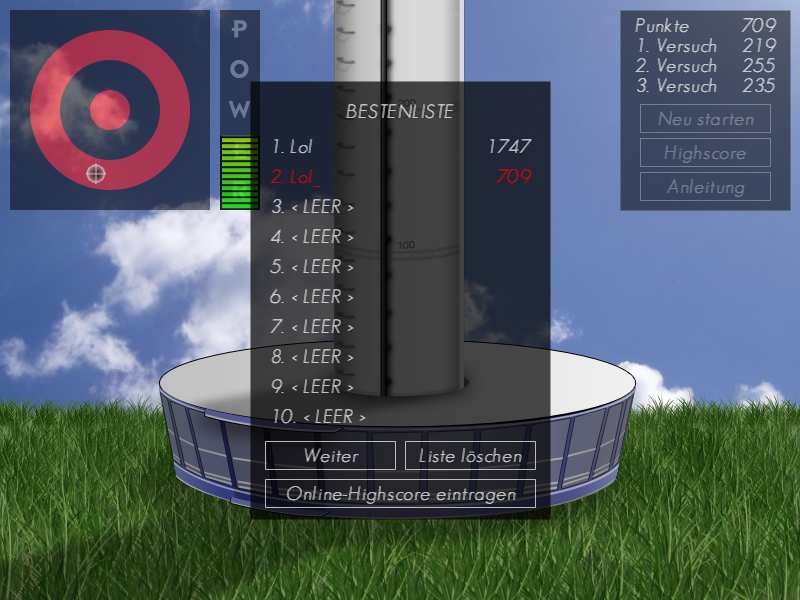Click the POW label above the meter
This screenshot has height=600, width=800.
click(x=239, y=70)
